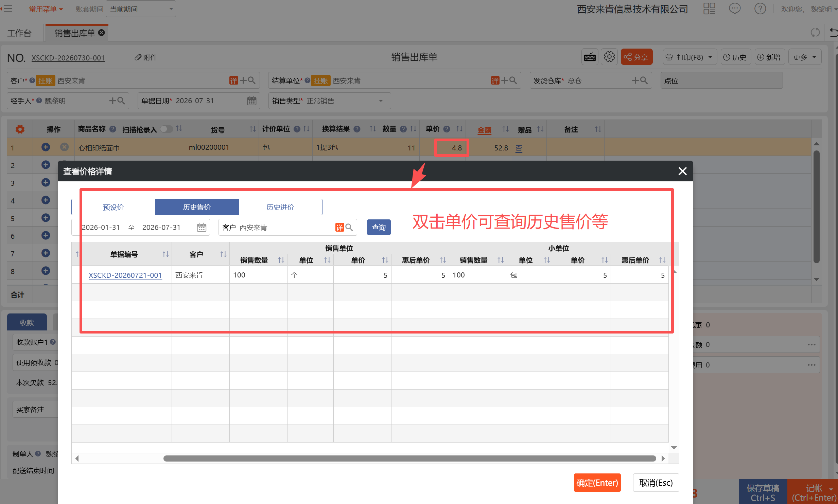Sort dialog table by 单据编号
The image size is (838, 504).
coord(165,254)
